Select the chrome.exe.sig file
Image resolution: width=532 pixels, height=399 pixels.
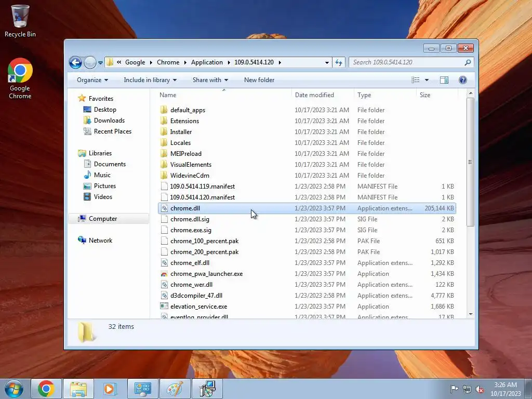[307, 230]
